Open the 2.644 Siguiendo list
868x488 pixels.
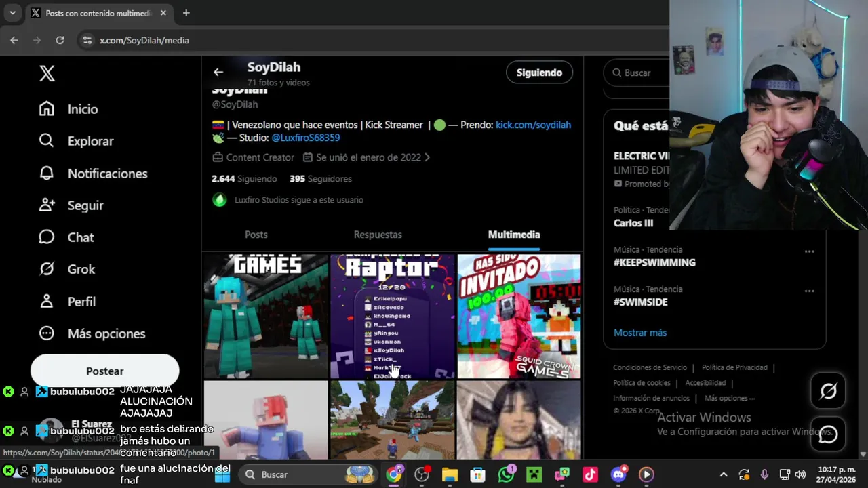(244, 179)
